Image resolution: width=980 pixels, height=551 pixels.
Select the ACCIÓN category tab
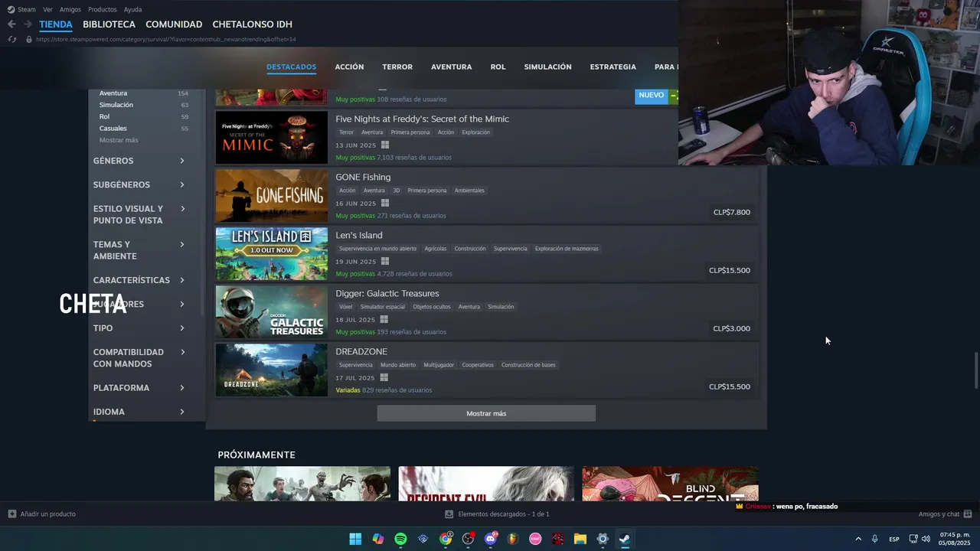(349, 67)
